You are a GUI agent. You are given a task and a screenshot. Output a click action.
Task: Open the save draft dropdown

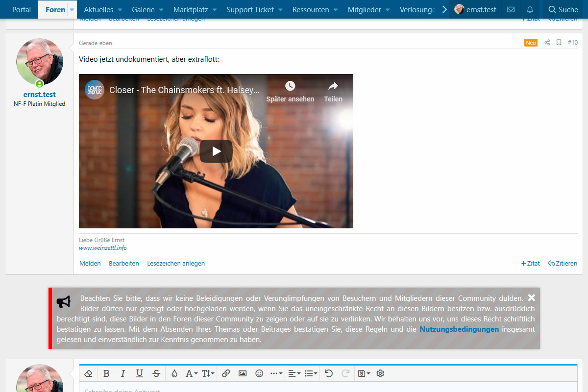[x=364, y=373]
